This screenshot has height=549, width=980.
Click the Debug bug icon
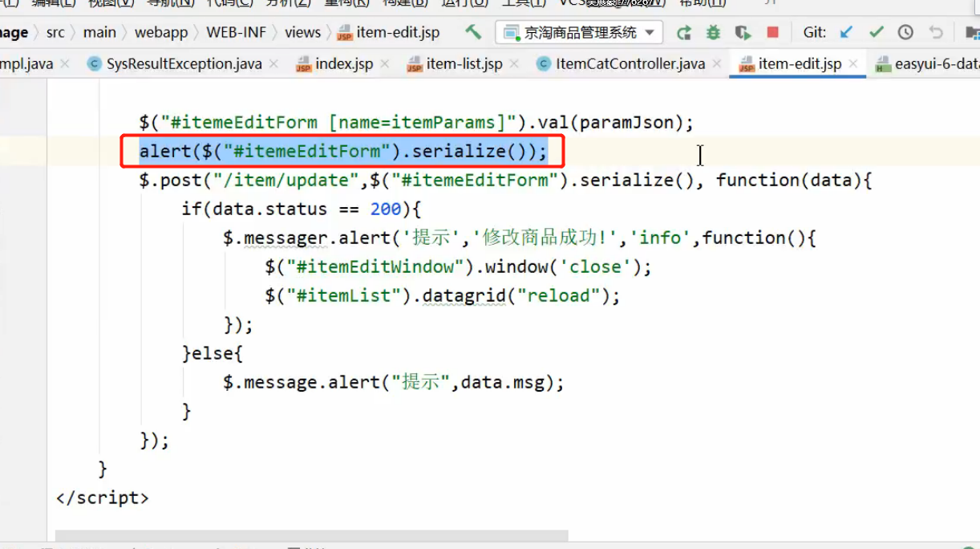tap(713, 32)
